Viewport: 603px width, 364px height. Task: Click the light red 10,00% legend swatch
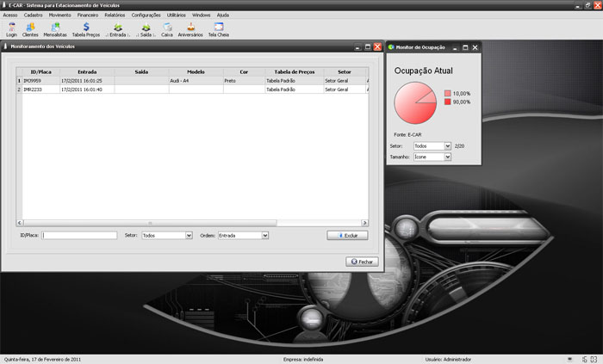[448, 92]
